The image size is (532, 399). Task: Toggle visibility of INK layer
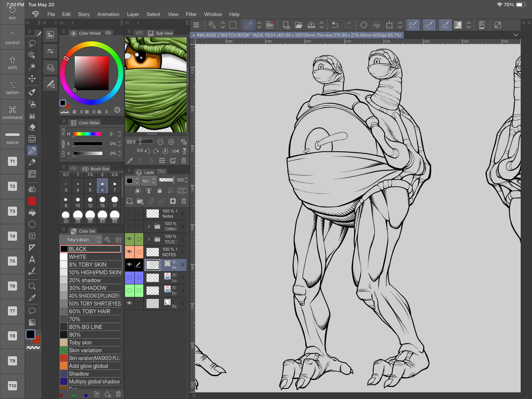coord(129,265)
